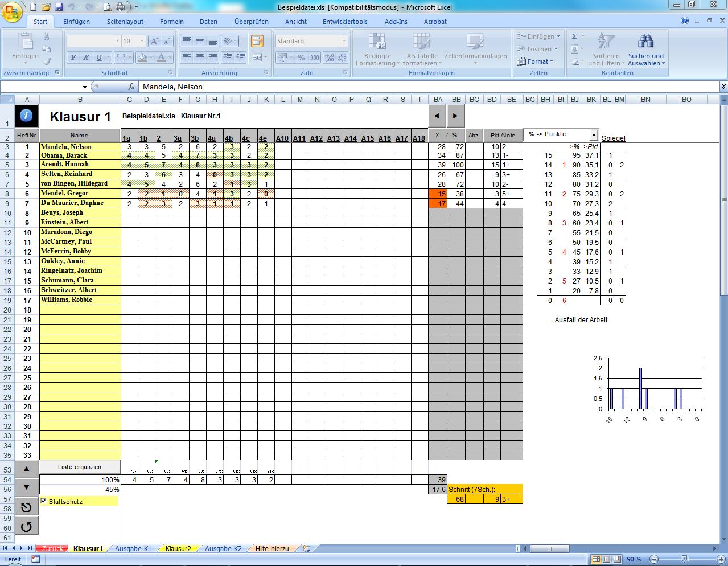Click the AutoSum sigma icon
Image resolution: width=728 pixels, height=566 pixels.
[x=574, y=36]
